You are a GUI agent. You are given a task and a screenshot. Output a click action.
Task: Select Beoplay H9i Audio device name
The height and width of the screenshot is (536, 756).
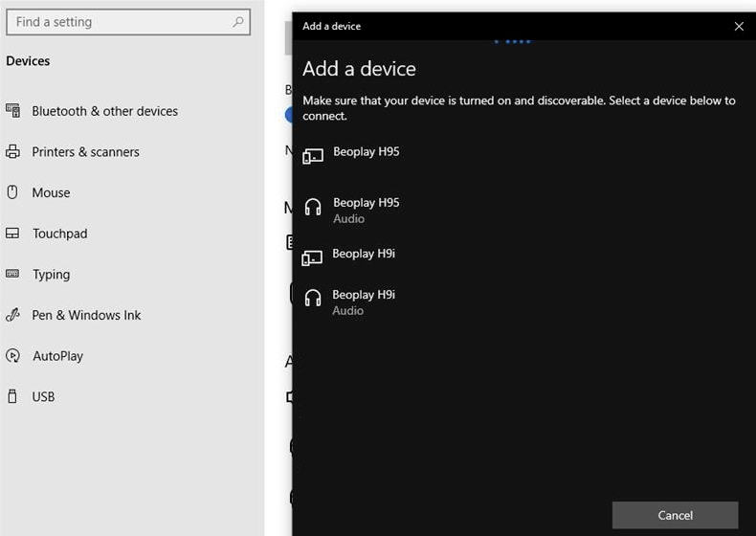363,295
